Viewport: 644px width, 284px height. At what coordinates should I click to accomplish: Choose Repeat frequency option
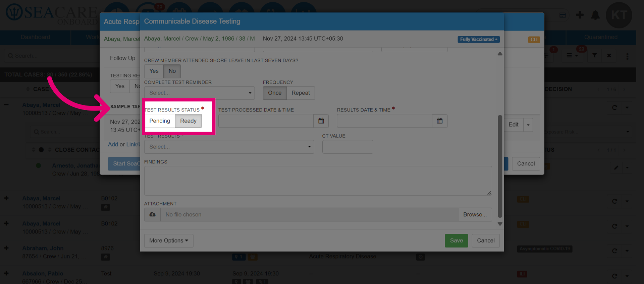tap(301, 93)
